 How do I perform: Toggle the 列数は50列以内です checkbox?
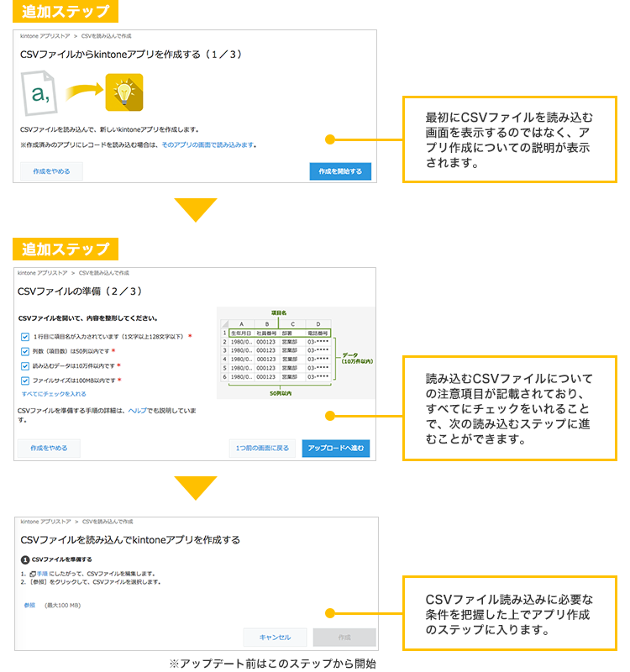point(25,351)
